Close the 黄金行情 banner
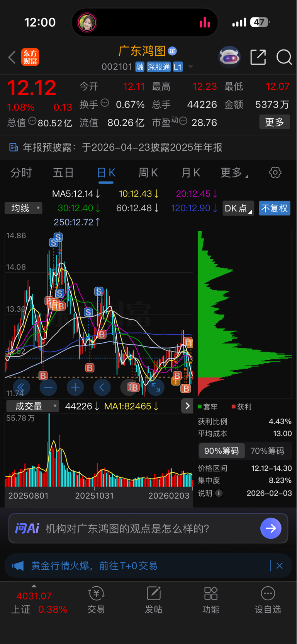The height and width of the screenshot is (644, 297). pyautogui.click(x=280, y=566)
